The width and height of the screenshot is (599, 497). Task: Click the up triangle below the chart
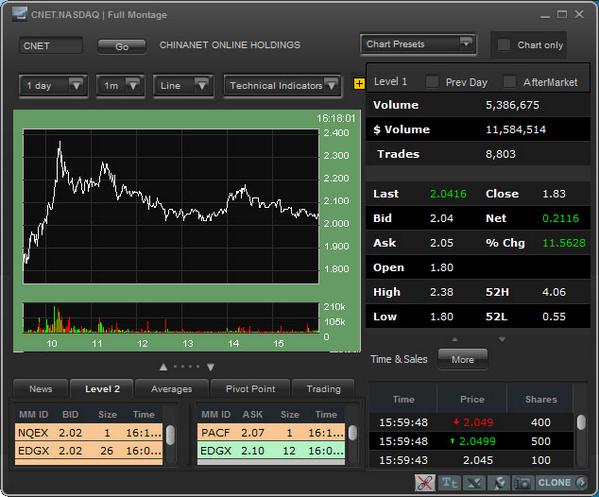(164, 367)
